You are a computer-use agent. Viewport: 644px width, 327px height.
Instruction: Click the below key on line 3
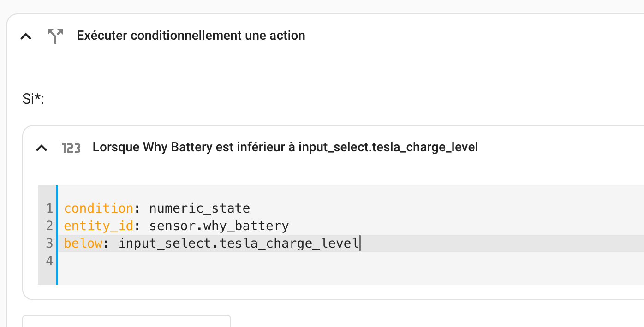click(83, 244)
